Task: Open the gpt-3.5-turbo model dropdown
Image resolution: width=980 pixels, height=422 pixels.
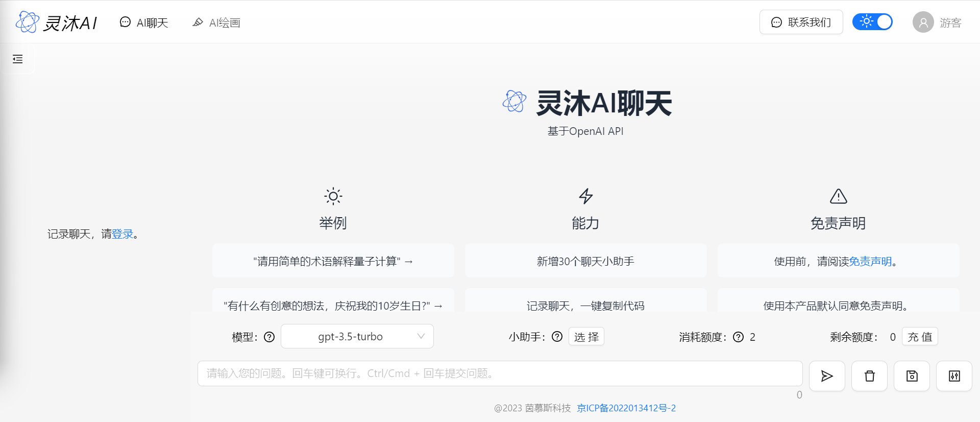Action: pyautogui.click(x=357, y=336)
